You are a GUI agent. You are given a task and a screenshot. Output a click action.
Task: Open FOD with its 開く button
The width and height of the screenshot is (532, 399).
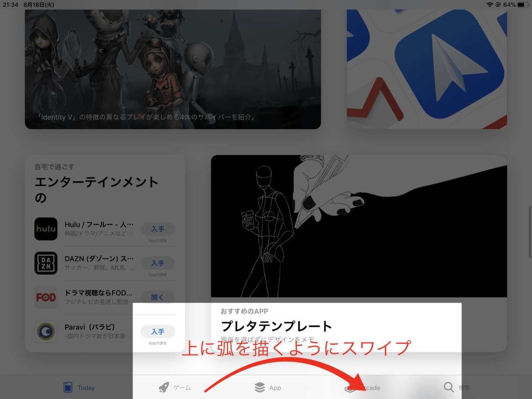[158, 297]
